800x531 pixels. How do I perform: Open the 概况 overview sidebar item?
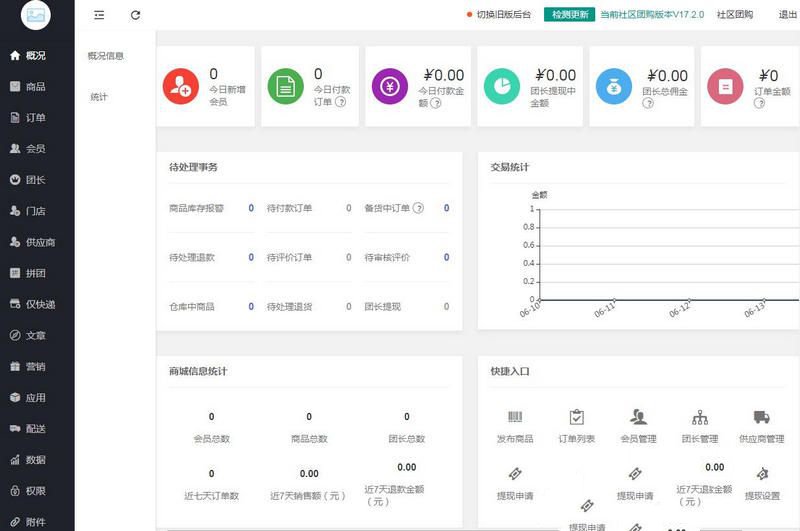pos(28,55)
